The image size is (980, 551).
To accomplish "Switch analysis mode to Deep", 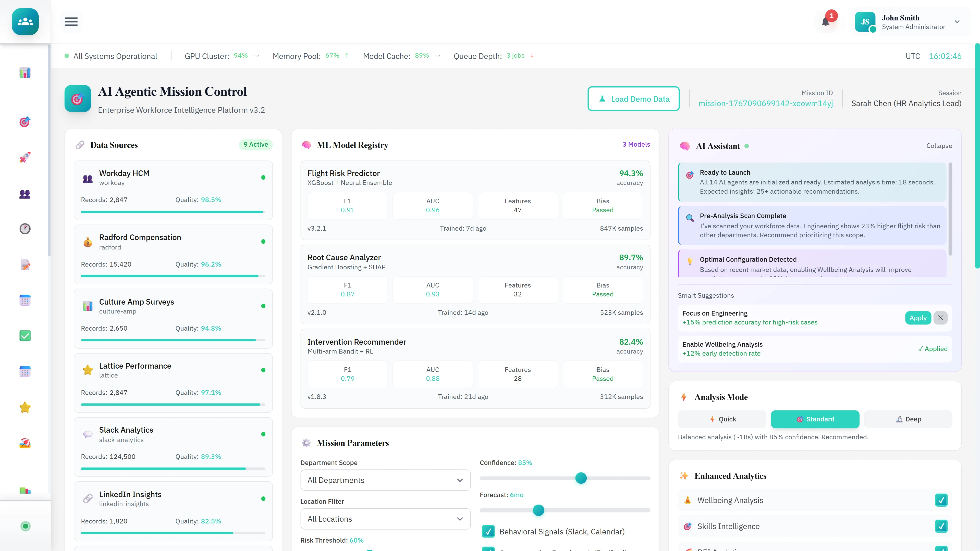I will click(x=909, y=419).
